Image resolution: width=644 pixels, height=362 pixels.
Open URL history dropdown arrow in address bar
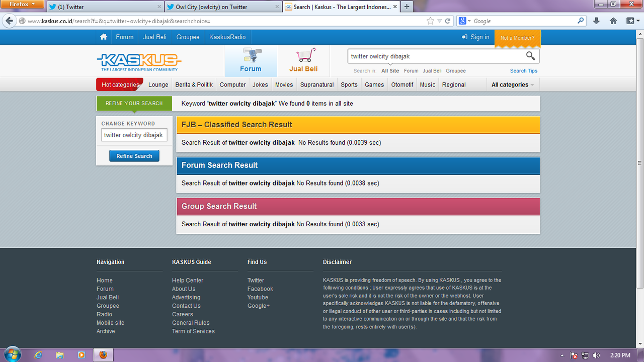[x=440, y=21]
